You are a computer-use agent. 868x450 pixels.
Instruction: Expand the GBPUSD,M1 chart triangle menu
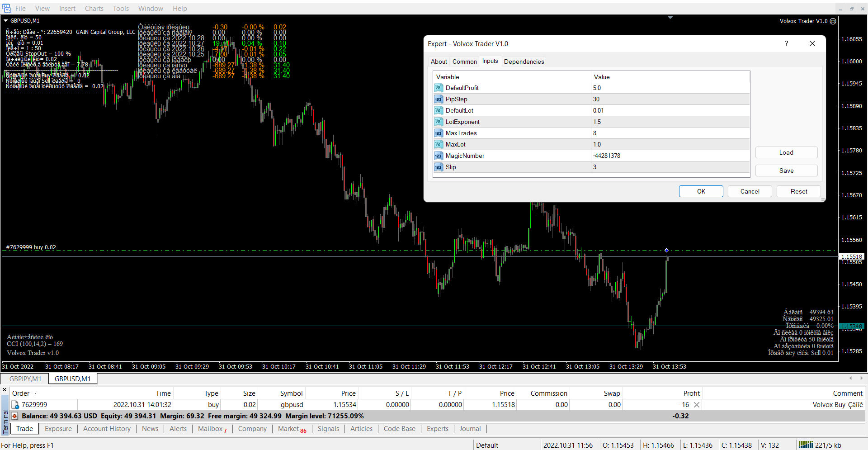(6, 21)
